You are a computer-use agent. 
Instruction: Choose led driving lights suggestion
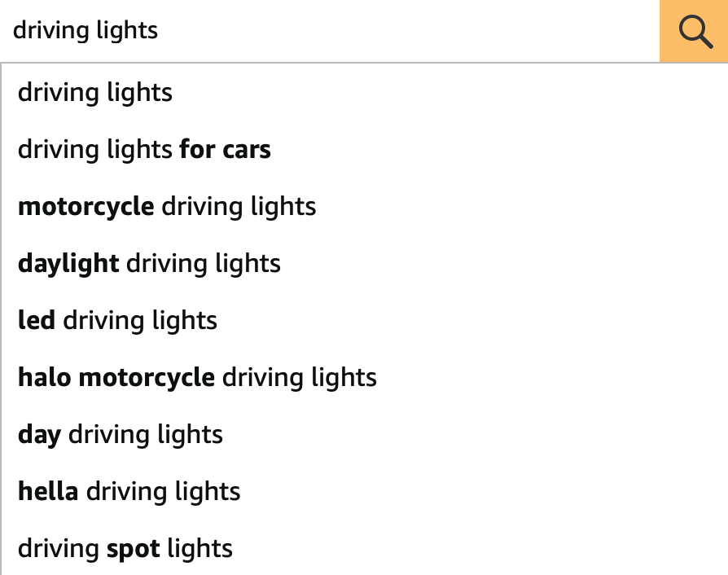(x=365, y=320)
